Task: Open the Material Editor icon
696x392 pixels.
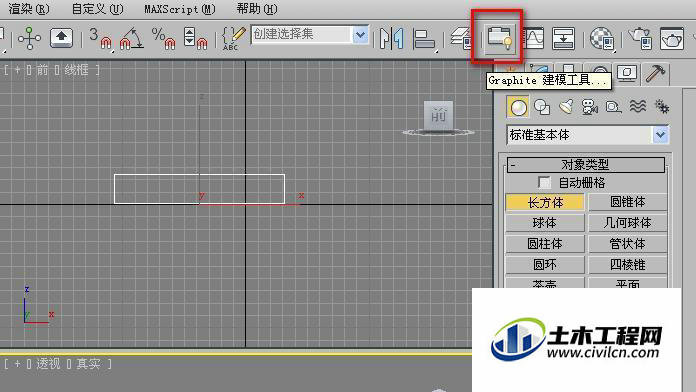Action: click(x=602, y=38)
